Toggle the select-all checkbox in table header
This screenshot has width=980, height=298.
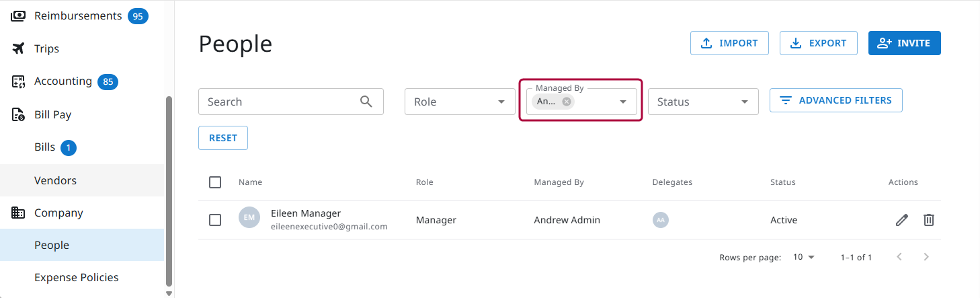point(215,182)
